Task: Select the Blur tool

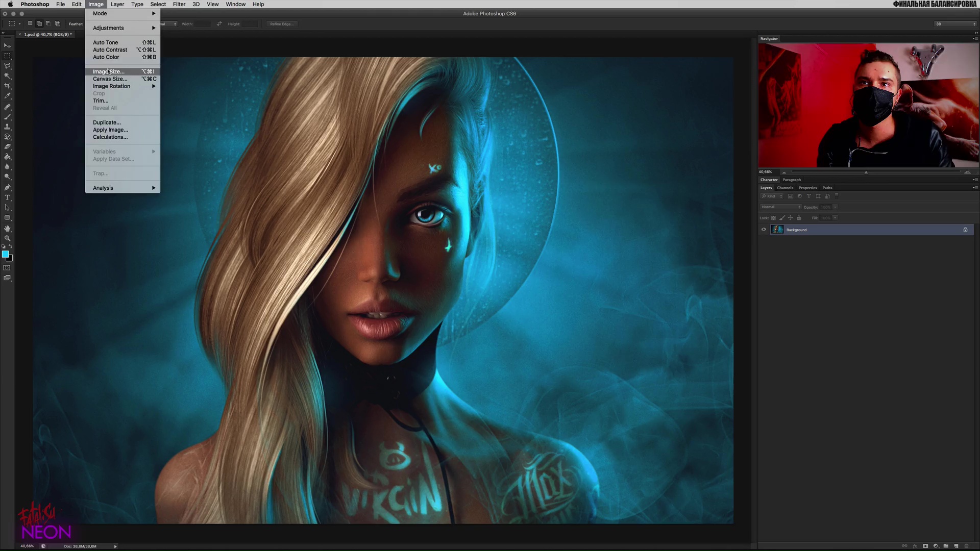Action: 7,167
